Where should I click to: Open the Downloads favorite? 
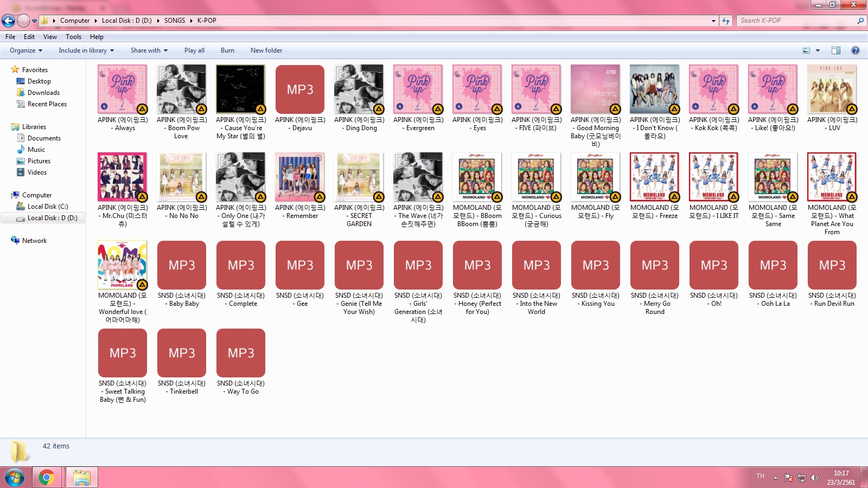43,93
